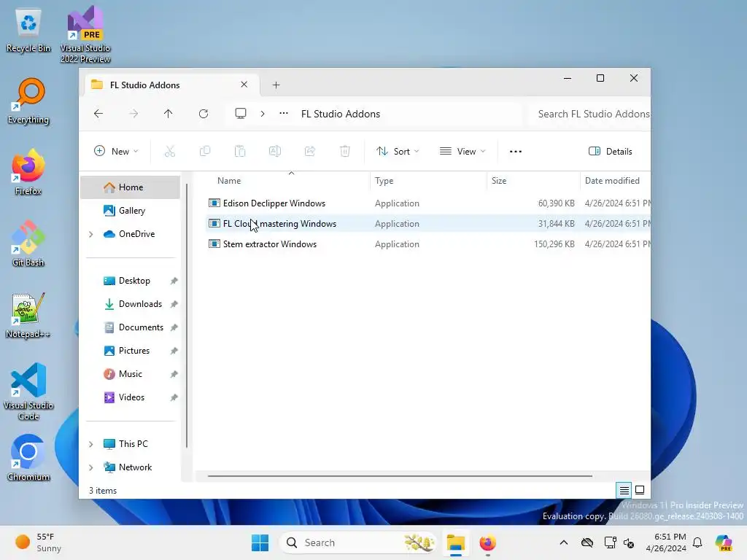Open Gallery in navigation pane
The height and width of the screenshot is (560, 747).
[x=131, y=211]
